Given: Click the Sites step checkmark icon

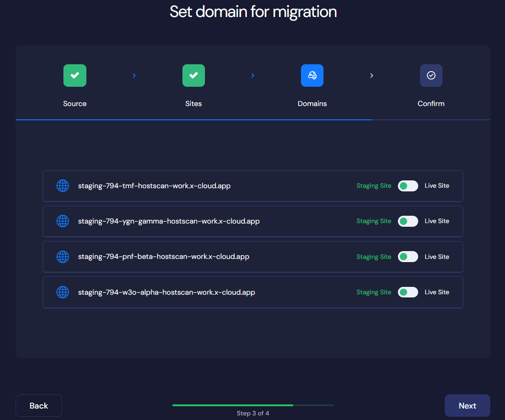Looking at the screenshot, I should point(193,75).
